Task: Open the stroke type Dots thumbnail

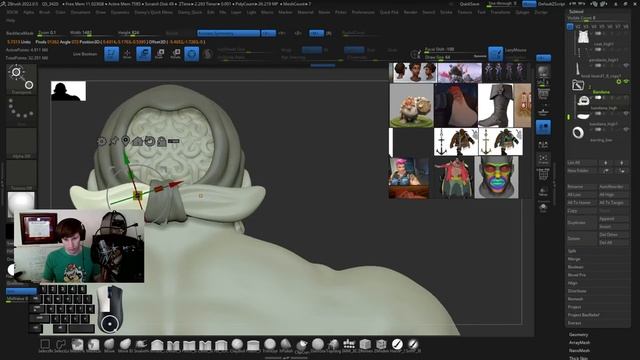Action: [21, 111]
